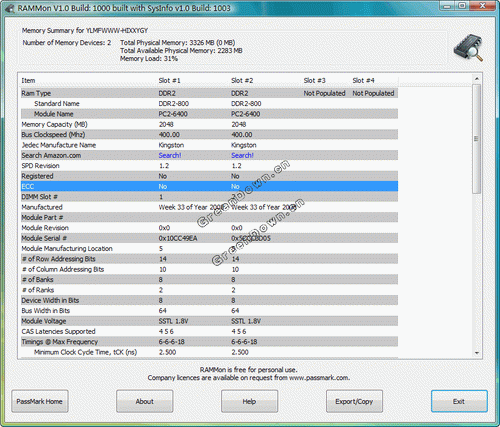Viewport: 500px width, 427px height.
Task: Select the Manufactured row label
Action: (42, 207)
